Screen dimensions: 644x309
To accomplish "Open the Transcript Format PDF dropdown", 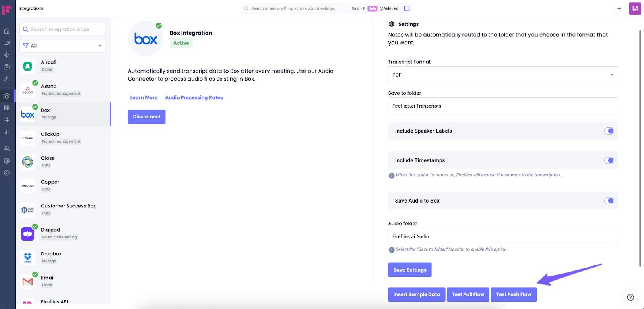I will tap(503, 75).
